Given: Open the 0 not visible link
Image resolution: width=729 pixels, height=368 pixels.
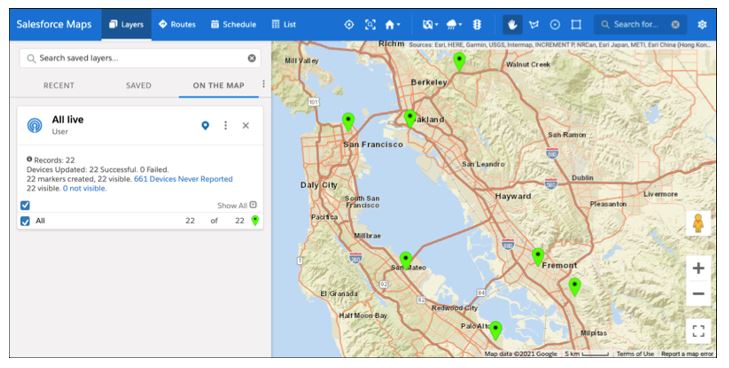Looking at the screenshot, I should [x=85, y=188].
